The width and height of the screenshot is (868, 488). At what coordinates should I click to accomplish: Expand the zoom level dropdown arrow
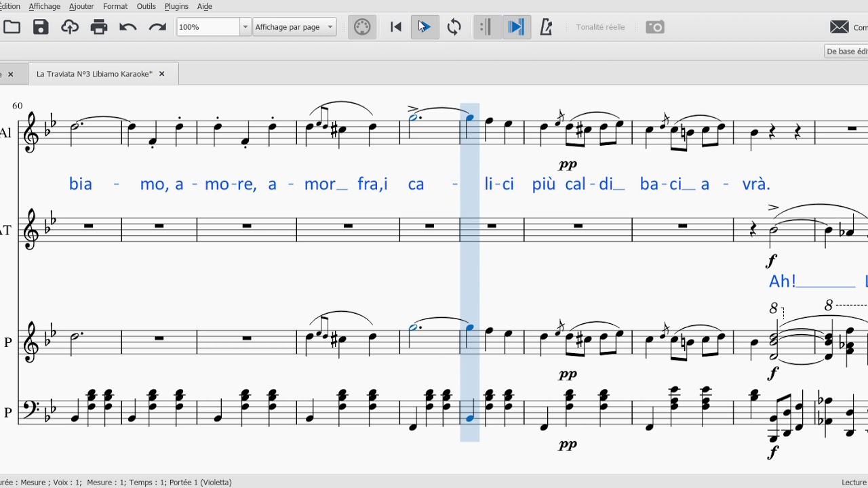pyautogui.click(x=245, y=27)
